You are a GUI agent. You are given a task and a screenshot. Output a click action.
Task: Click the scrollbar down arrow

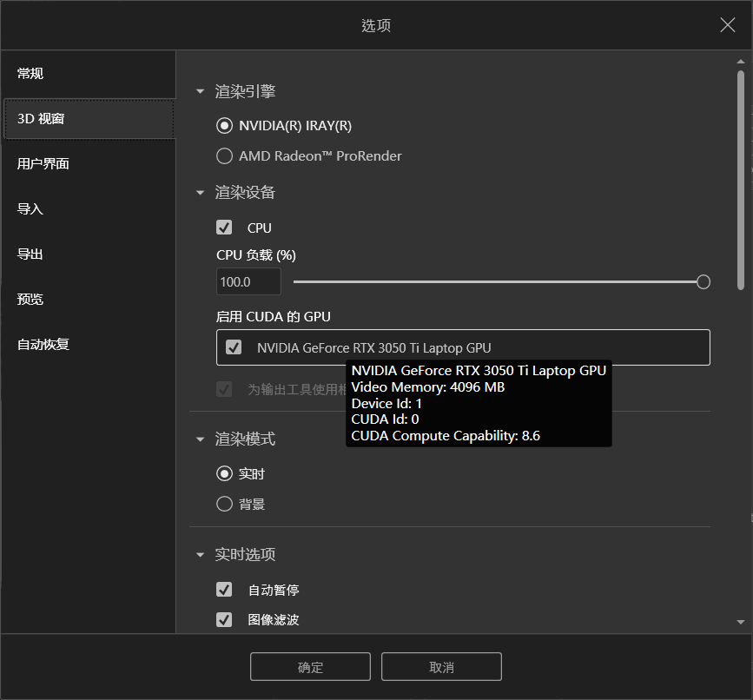pyautogui.click(x=741, y=622)
